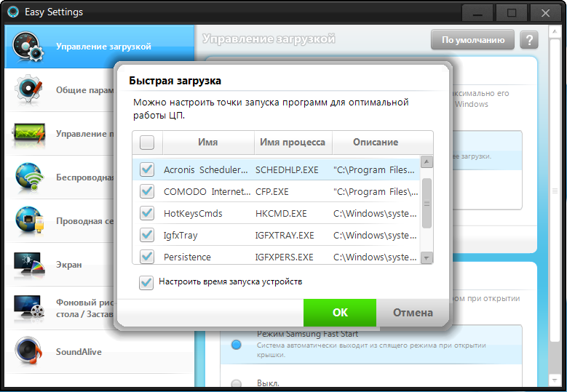Viewport: 567px width, 392px height.
Task: Click the process list scrollbar thumb
Action: pyautogui.click(x=427, y=203)
